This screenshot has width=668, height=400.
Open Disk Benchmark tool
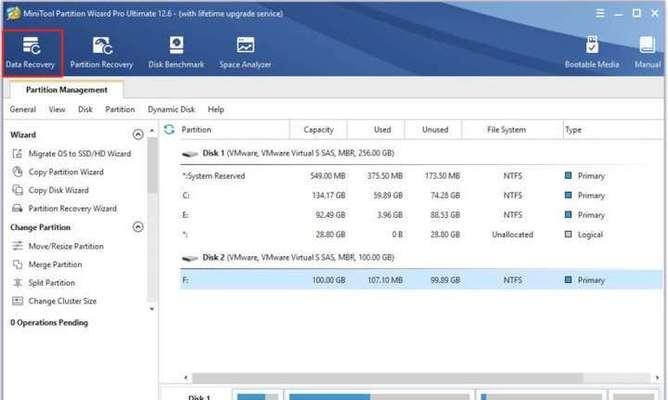click(176, 52)
